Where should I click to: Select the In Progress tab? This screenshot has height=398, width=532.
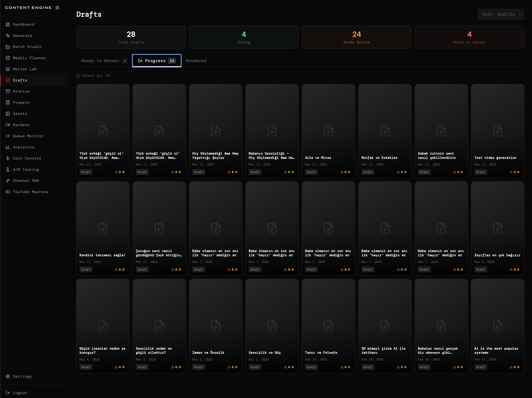click(x=156, y=61)
